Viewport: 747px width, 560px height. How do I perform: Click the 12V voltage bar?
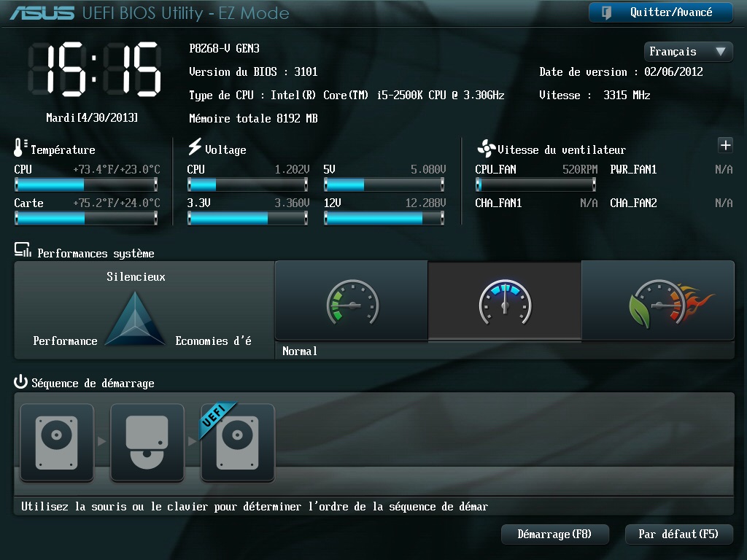tap(384, 218)
